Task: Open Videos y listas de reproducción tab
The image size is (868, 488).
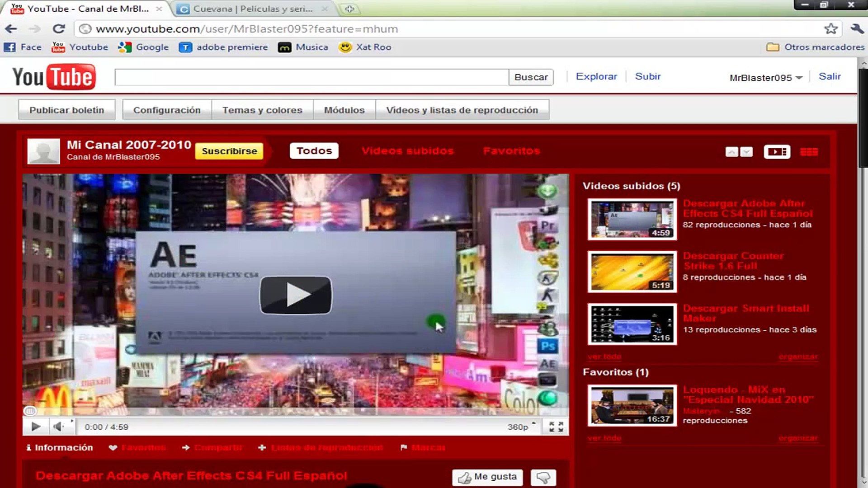Action: tap(462, 110)
